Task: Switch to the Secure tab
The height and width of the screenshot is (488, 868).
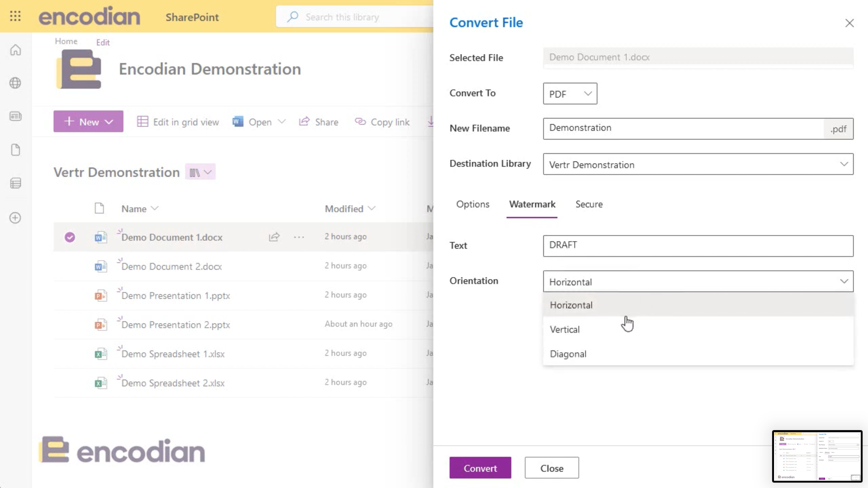Action: pos(589,204)
